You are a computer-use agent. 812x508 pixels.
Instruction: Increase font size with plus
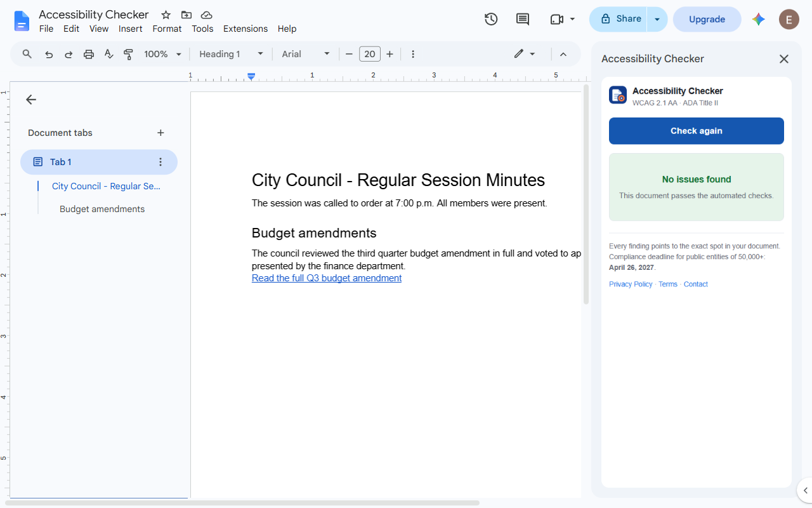pyautogui.click(x=390, y=54)
